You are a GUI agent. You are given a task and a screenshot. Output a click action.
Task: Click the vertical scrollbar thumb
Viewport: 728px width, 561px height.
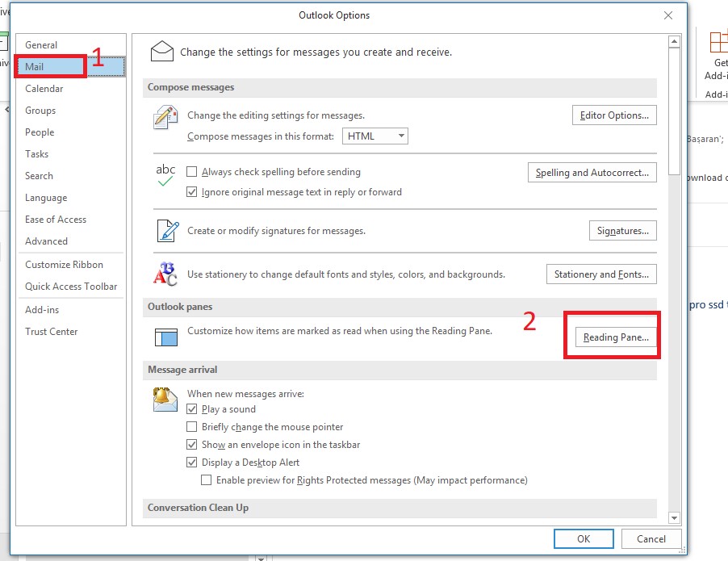[674, 111]
